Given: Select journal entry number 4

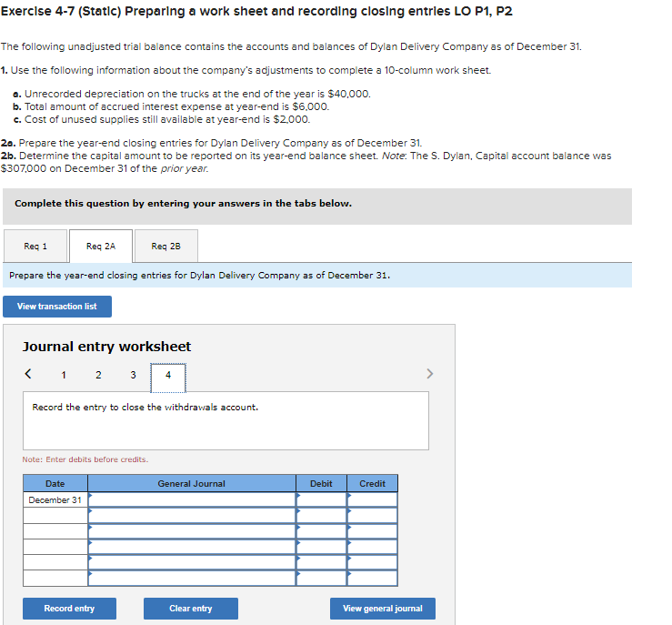Looking at the screenshot, I should click(168, 378).
